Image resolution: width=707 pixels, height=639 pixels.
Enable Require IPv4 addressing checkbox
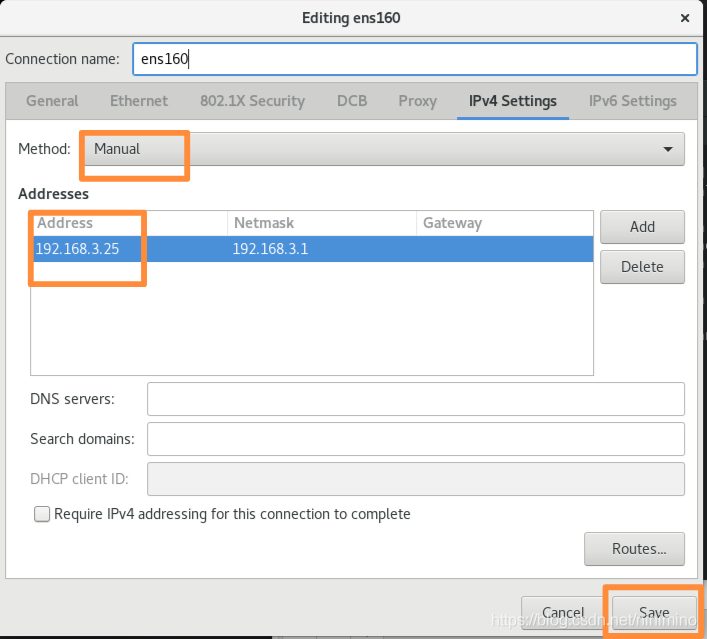click(x=42, y=514)
